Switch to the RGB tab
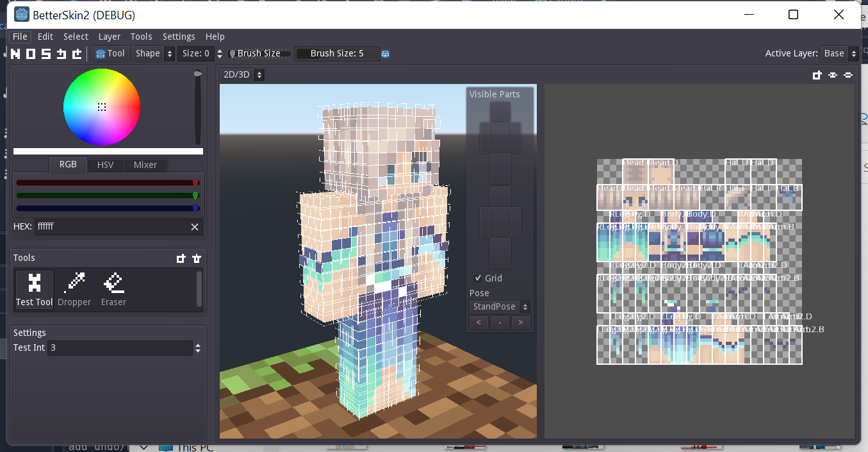Image resolution: width=868 pixels, height=452 pixels. pyautogui.click(x=68, y=165)
